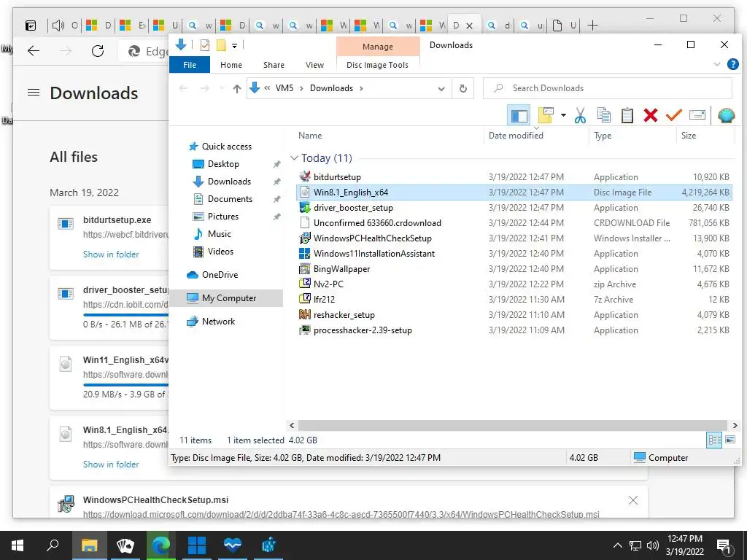
Task: Click the Paste clipboard icon
Action: [x=627, y=116]
